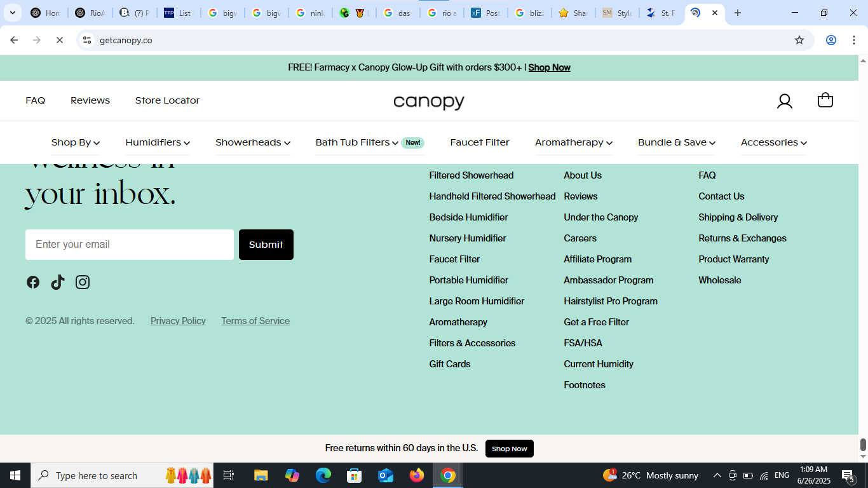Open Chrome three-dot menu

[x=853, y=40]
